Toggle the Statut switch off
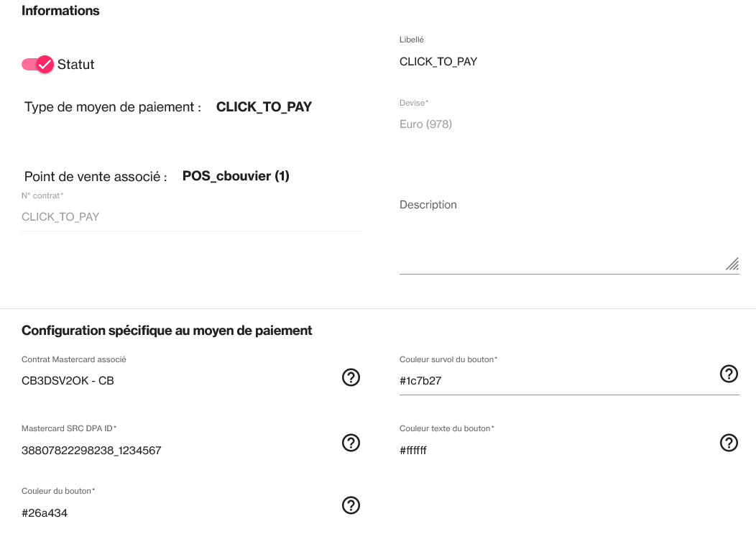The height and width of the screenshot is (534, 756). [38, 65]
